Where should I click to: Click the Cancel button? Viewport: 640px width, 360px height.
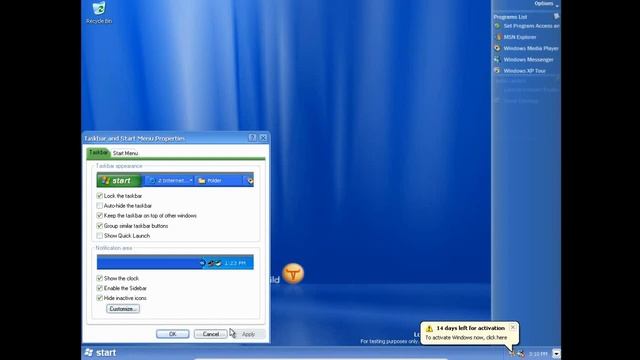(x=211, y=334)
